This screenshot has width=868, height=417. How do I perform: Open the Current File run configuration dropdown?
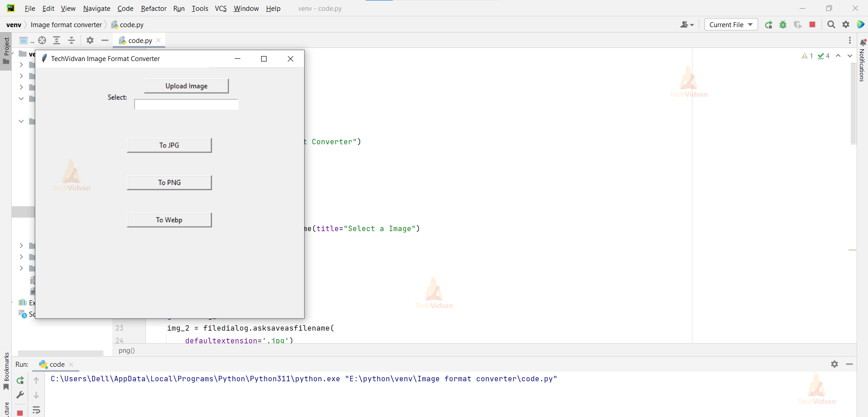pos(730,24)
